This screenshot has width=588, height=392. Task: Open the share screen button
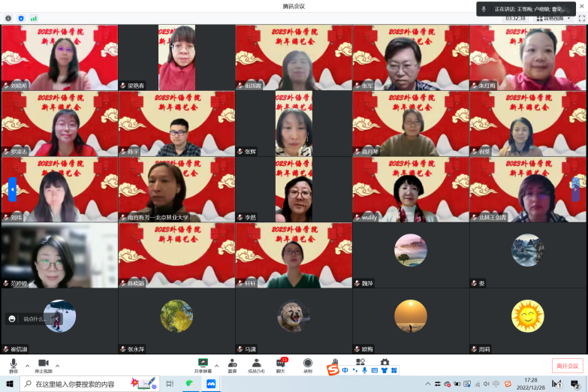tap(203, 366)
